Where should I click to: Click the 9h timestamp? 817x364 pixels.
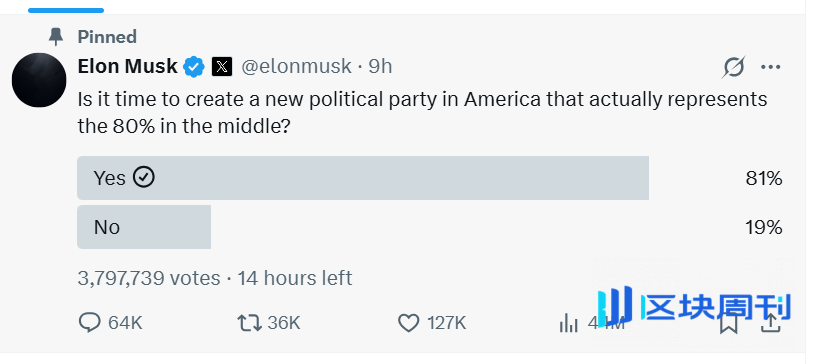click(x=380, y=67)
